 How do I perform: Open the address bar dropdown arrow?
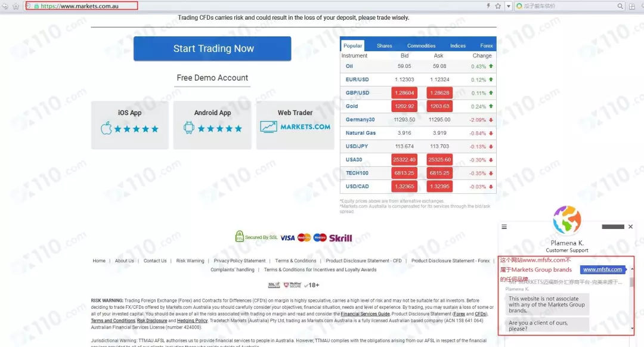(x=509, y=6)
